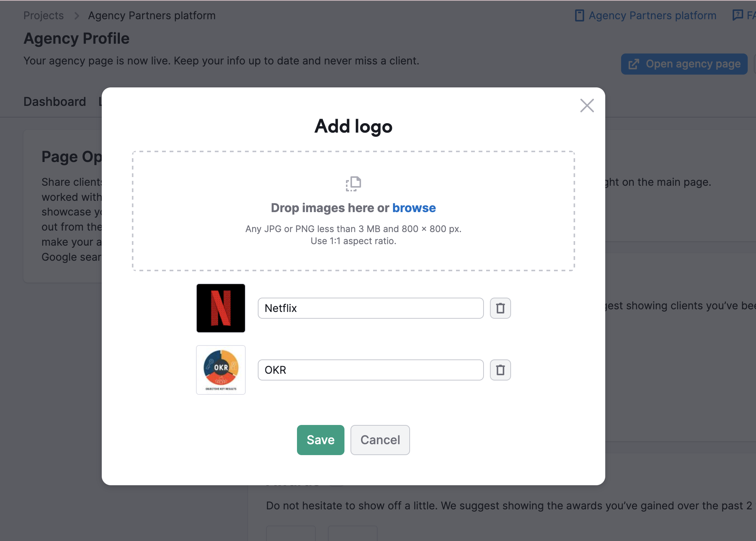
Task: Click the browse link to upload images
Action: coord(414,208)
